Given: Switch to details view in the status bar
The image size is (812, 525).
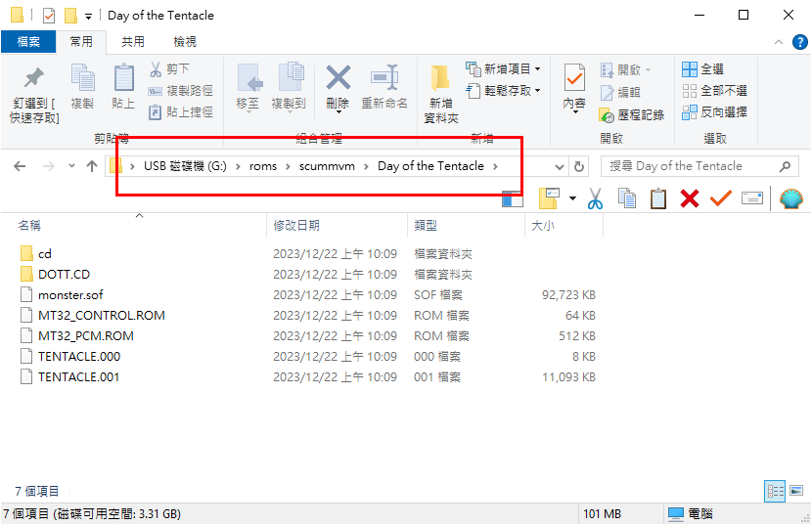Looking at the screenshot, I should [775, 492].
